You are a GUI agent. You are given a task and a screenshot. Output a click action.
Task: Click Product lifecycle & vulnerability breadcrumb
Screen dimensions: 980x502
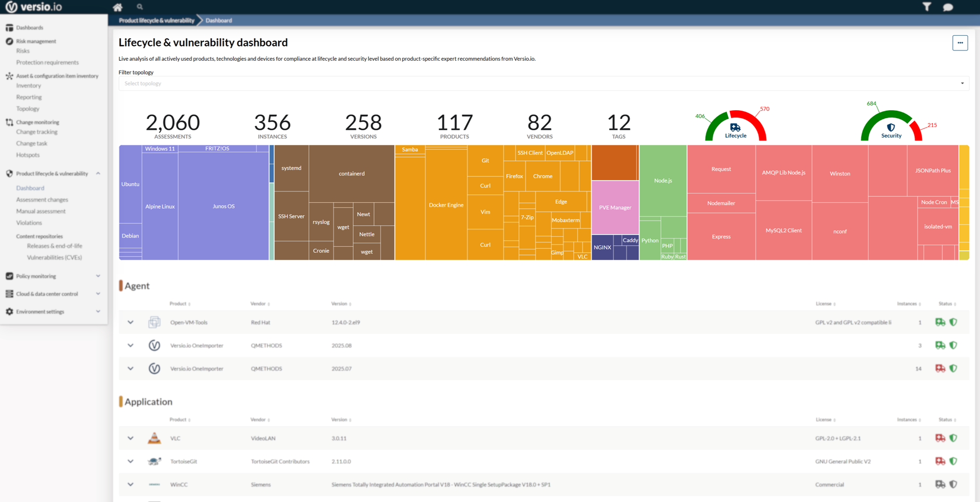click(156, 21)
